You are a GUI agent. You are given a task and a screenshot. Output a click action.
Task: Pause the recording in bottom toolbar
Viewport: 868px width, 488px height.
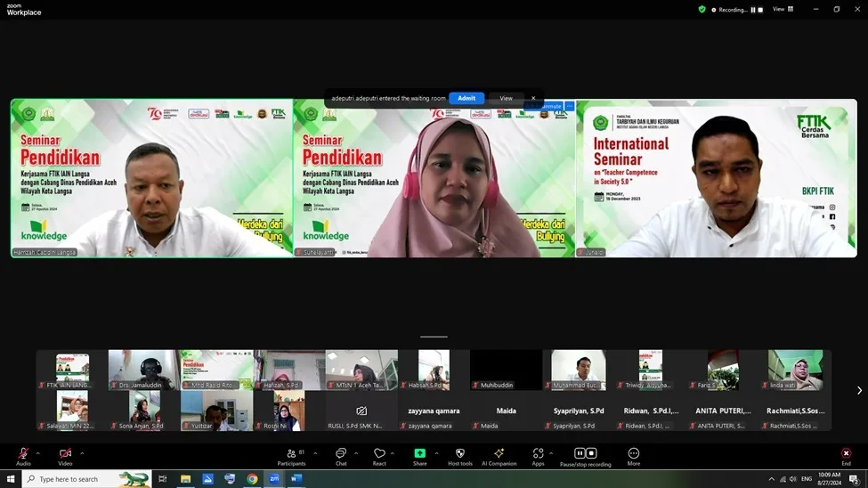[580, 453]
